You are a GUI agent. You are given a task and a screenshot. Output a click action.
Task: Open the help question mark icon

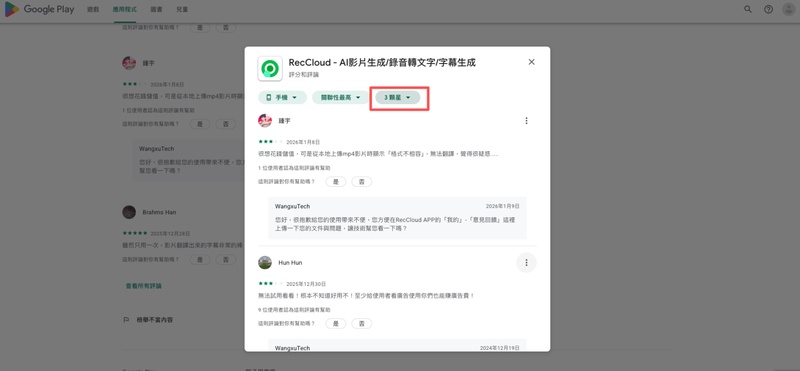coord(768,9)
